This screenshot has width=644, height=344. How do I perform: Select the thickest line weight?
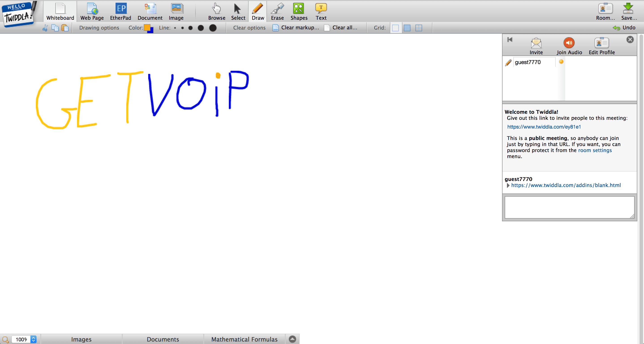point(213,28)
